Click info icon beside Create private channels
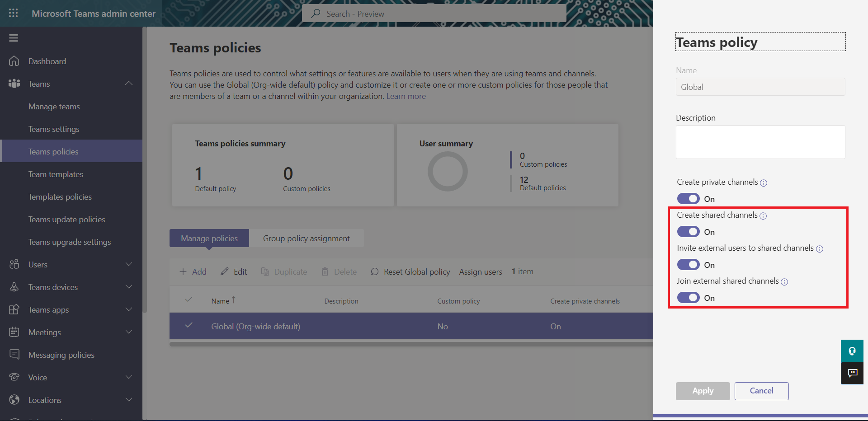The height and width of the screenshot is (421, 868). pos(764,183)
